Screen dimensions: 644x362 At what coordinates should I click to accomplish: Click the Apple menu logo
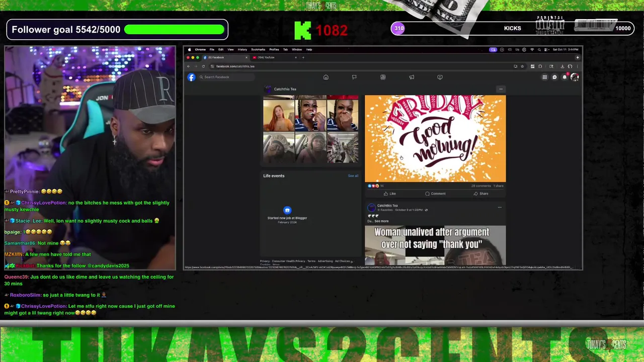190,49
